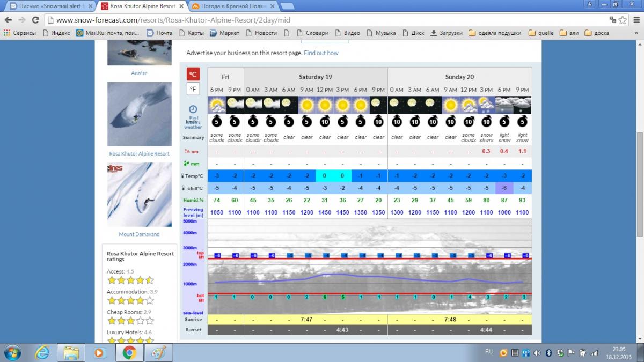Open the Сервисы apps shortcut
The width and height of the screenshot is (644, 362).
pyautogui.click(x=19, y=33)
